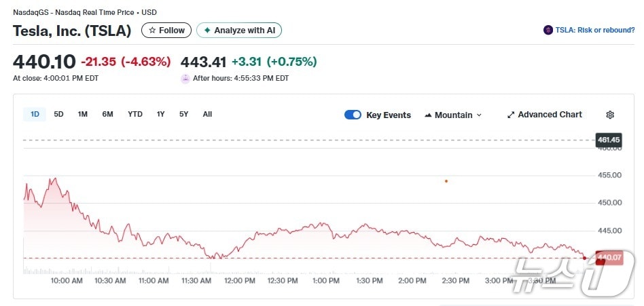Select the 5Y chart range
Image resolution: width=644 pixels, height=306 pixels.
[x=184, y=114]
